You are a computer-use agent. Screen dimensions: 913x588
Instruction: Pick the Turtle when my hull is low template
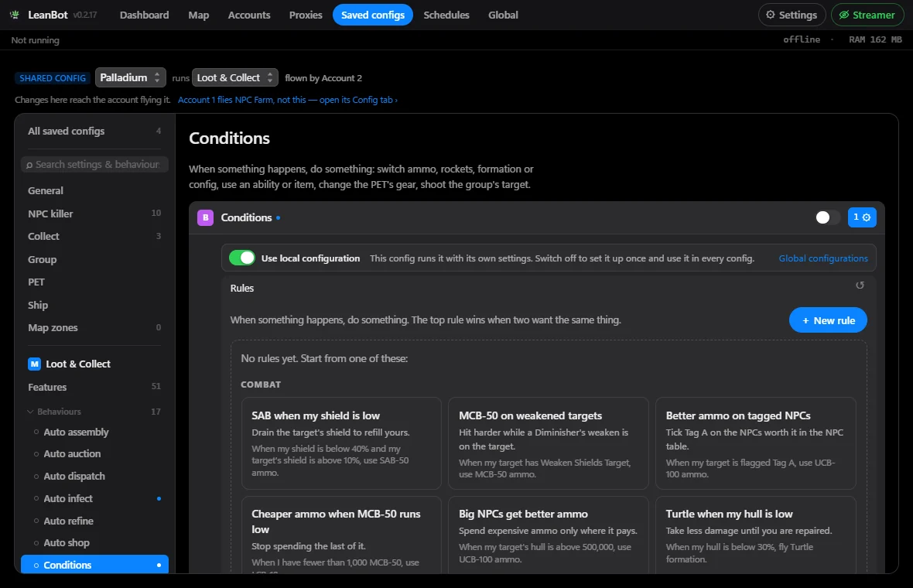tap(756, 535)
